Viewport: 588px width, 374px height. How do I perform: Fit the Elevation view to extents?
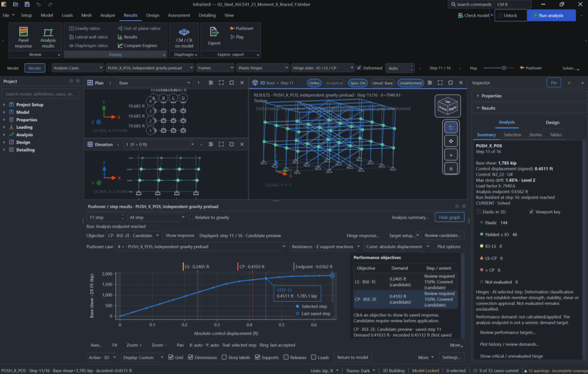221,144
